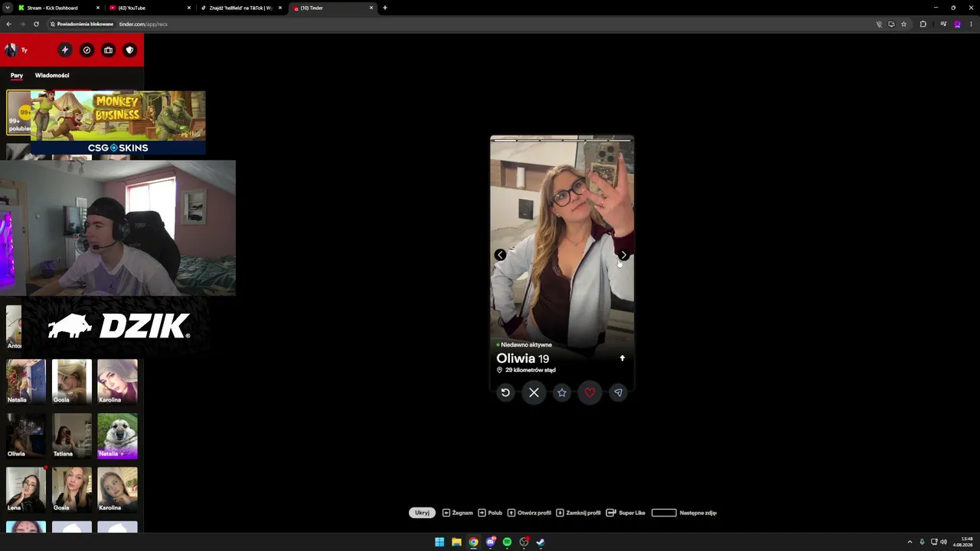The height and width of the screenshot is (551, 980).
Task: Open the Chrome three-dot menu
Action: (971, 24)
